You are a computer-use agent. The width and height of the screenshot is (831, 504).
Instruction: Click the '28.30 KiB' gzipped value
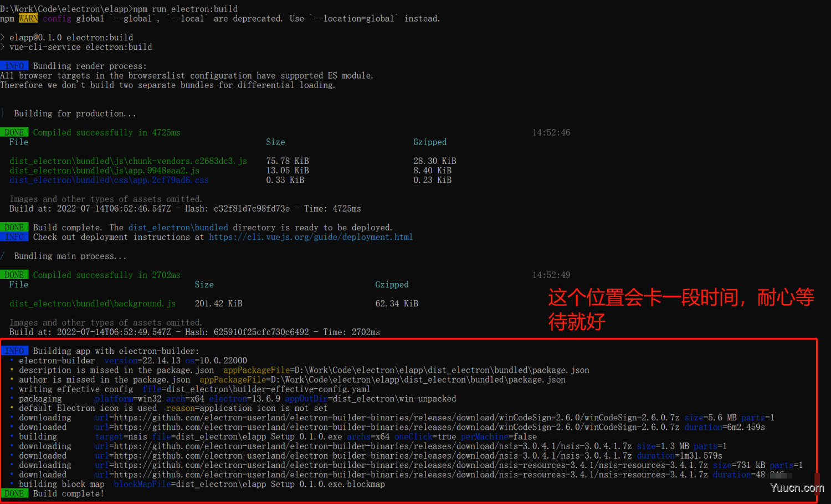(435, 161)
